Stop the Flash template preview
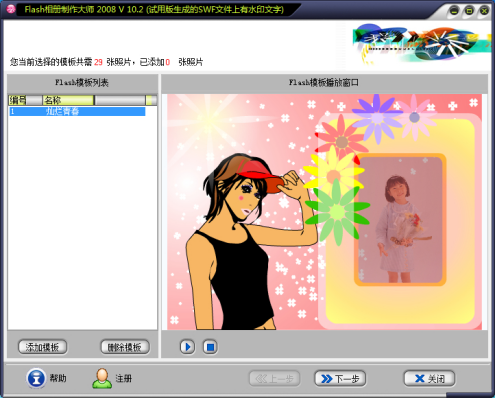 pos(210,347)
